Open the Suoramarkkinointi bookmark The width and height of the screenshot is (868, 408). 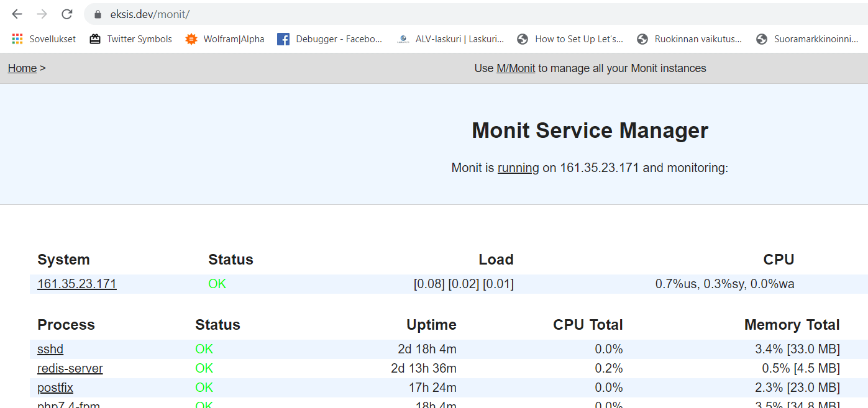point(807,39)
